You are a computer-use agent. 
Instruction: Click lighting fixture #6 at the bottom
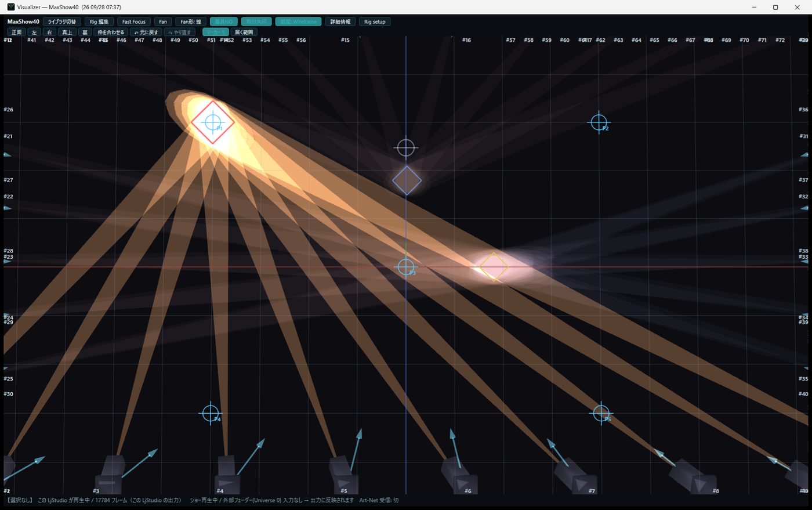point(460,476)
